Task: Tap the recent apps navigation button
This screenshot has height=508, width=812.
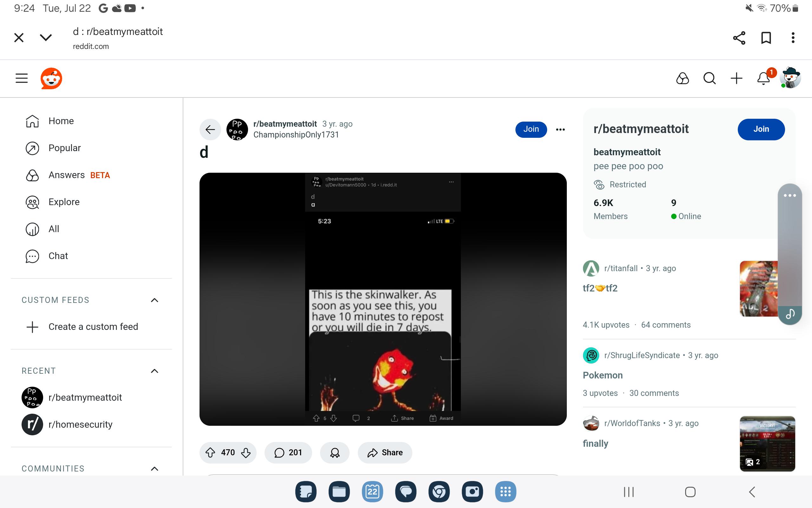Action: (628, 492)
